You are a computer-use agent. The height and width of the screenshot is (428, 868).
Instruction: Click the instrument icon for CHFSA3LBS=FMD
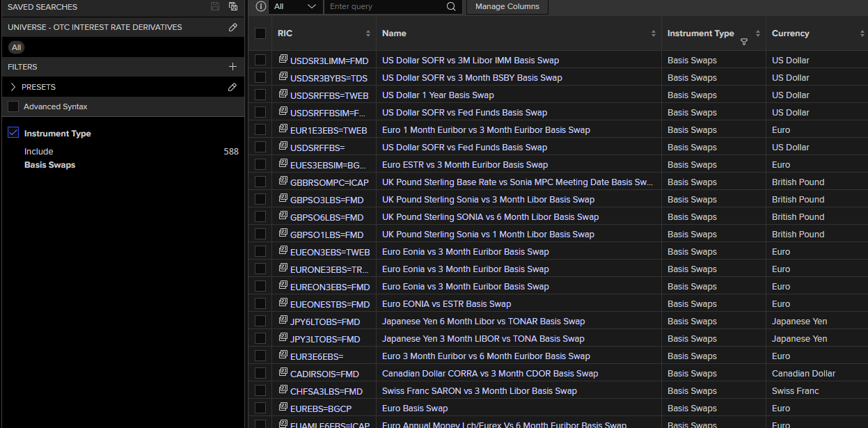(x=283, y=390)
